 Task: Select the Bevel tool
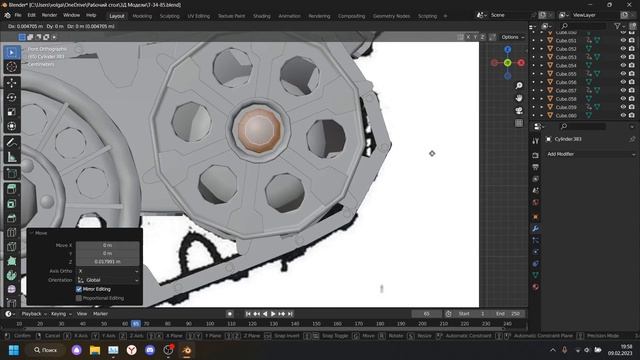pos(11,218)
